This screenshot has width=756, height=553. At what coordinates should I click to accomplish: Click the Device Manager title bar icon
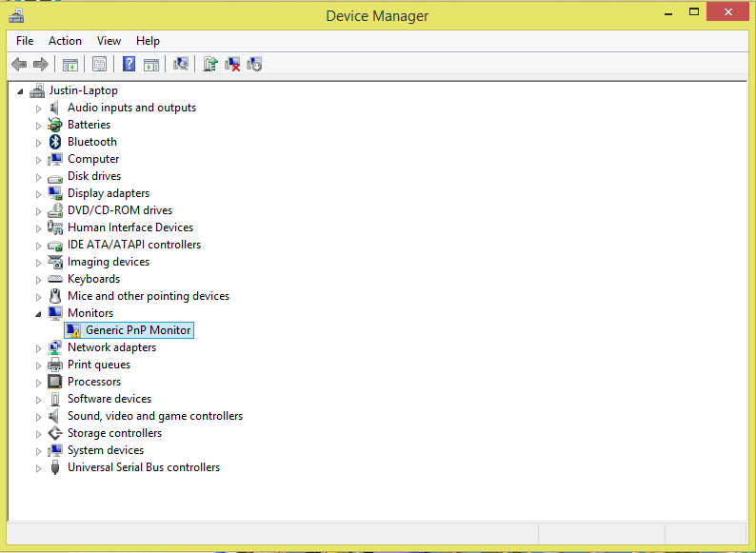click(x=15, y=13)
